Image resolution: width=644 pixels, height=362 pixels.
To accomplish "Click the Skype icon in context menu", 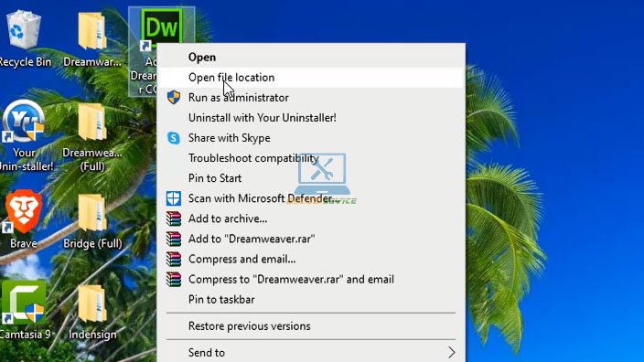I will pos(174,138).
